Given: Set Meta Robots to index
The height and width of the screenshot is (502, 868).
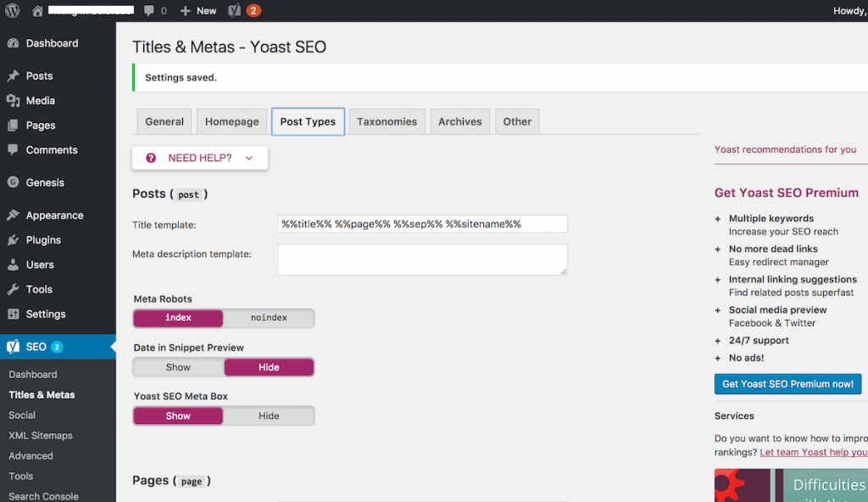Looking at the screenshot, I should click(178, 318).
